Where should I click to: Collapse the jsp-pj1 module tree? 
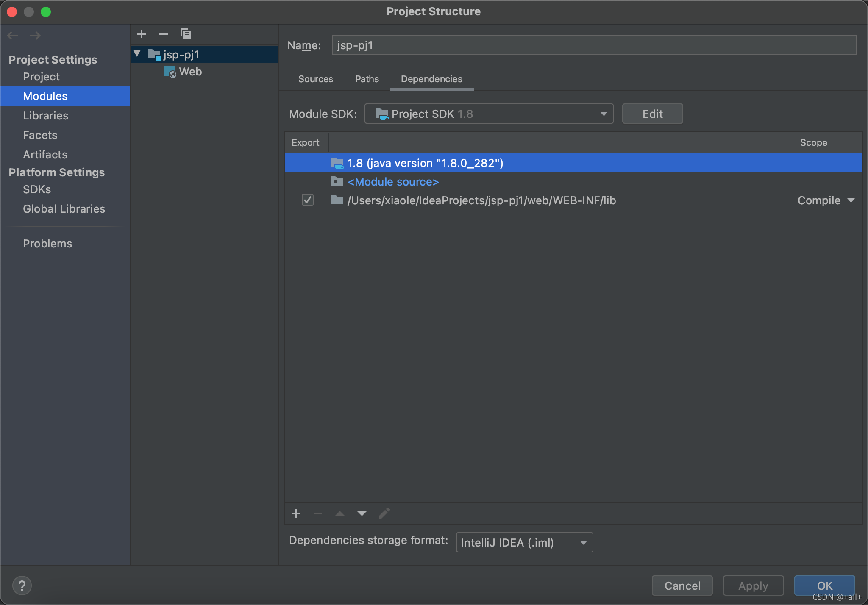tap(137, 54)
